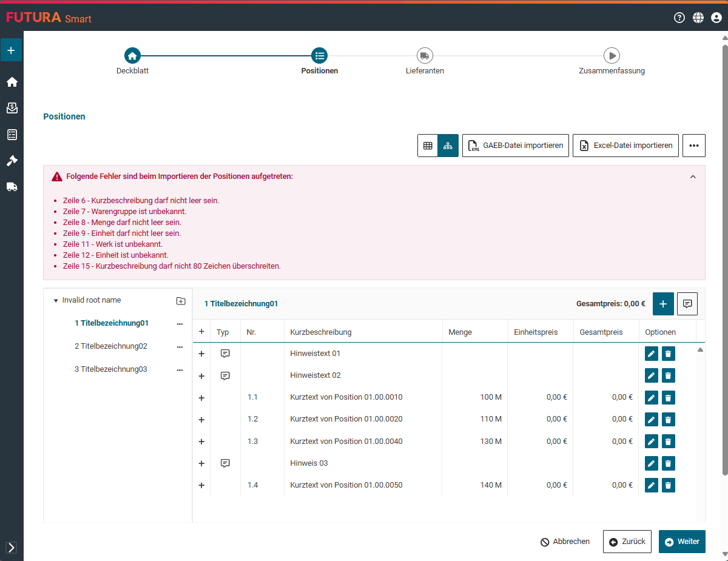Image resolution: width=728 pixels, height=561 pixels.
Task: Collapse the import error message panel
Action: click(x=693, y=177)
